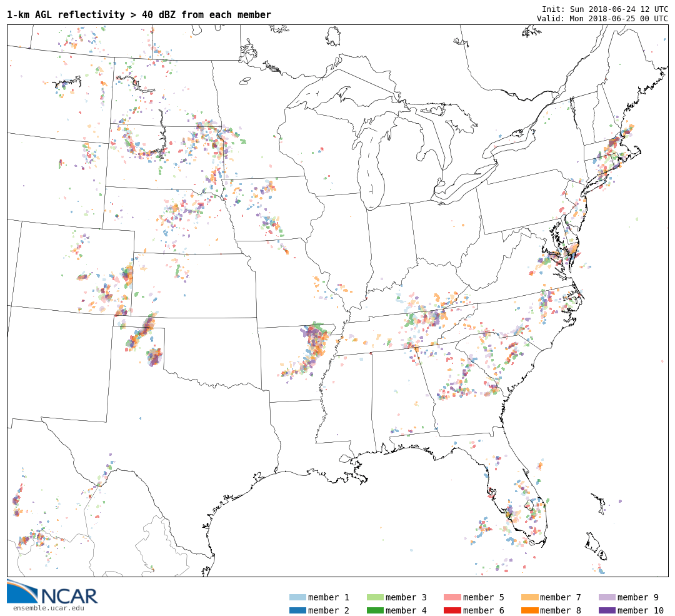Select the member 10 legend label text
The image size is (675, 616).
point(640,610)
